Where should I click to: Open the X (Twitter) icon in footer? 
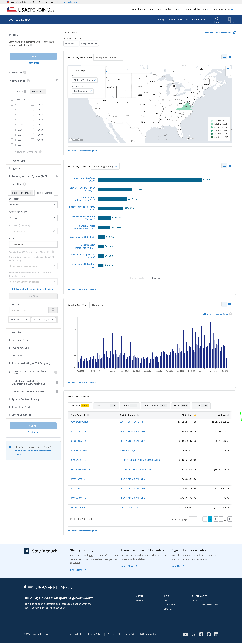point(194,634)
